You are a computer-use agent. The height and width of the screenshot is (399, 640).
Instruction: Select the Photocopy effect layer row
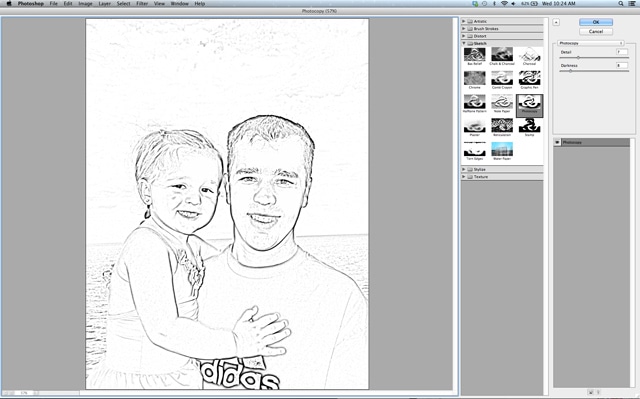point(592,142)
